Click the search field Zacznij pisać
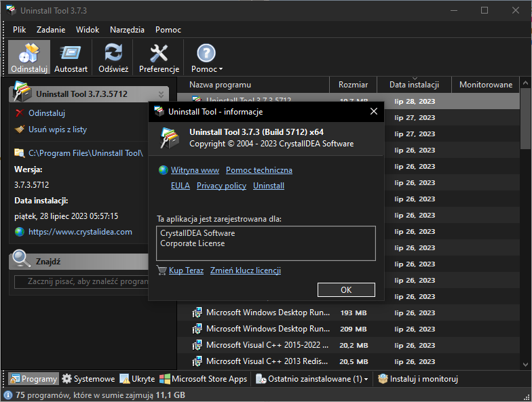 [x=81, y=282]
